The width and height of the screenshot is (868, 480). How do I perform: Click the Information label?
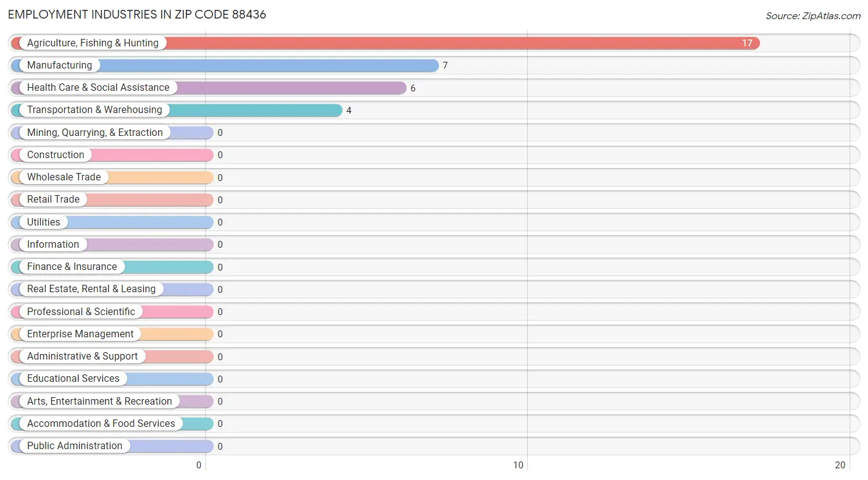[53, 244]
